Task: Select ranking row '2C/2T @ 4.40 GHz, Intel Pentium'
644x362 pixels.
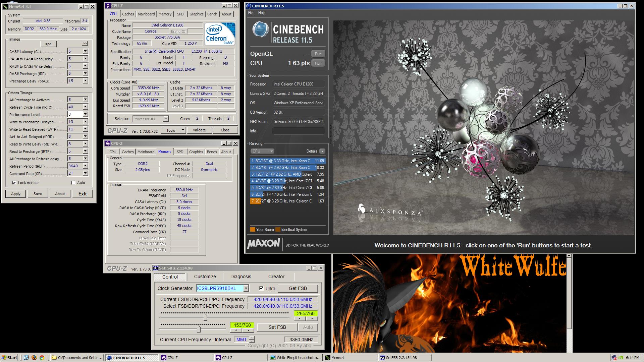Action: (287, 194)
